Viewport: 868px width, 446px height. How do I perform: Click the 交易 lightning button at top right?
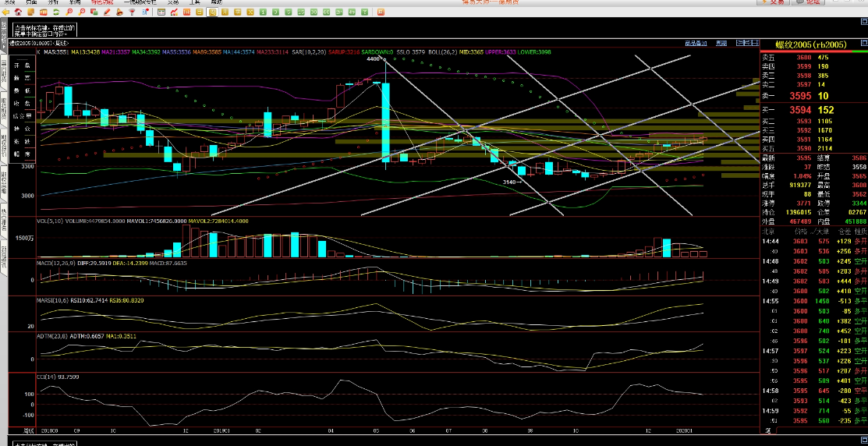point(774,2)
